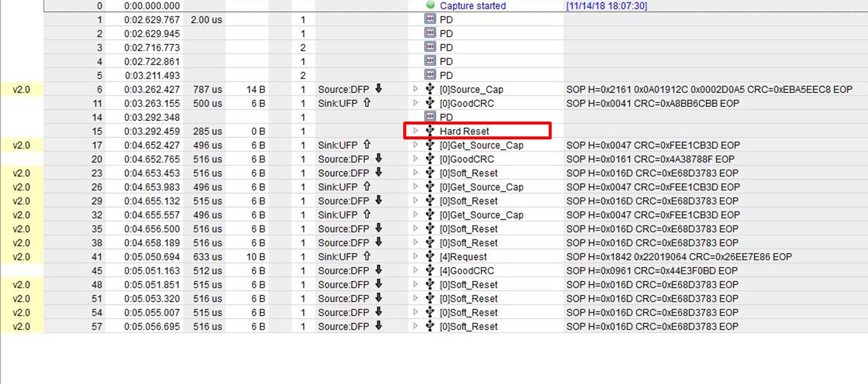Click the SOP data of the [4]Request row
This screenshot has width=868, height=384.
[679, 256]
